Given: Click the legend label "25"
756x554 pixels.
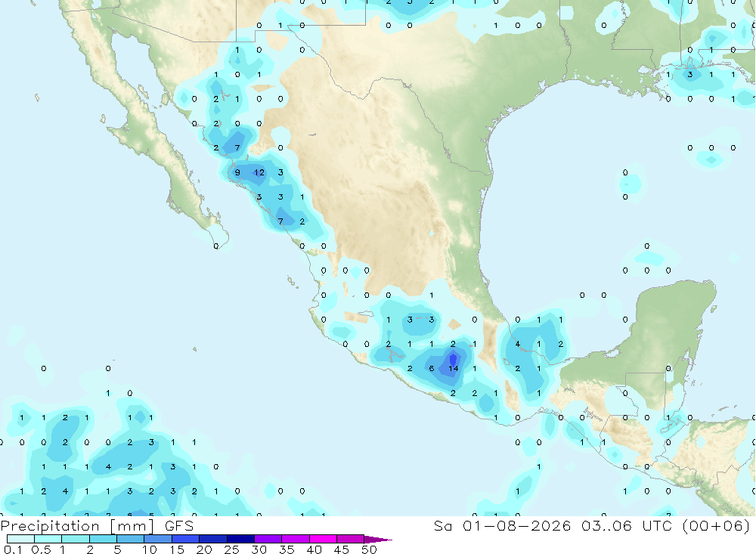Looking at the screenshot, I should pyautogui.click(x=231, y=549).
